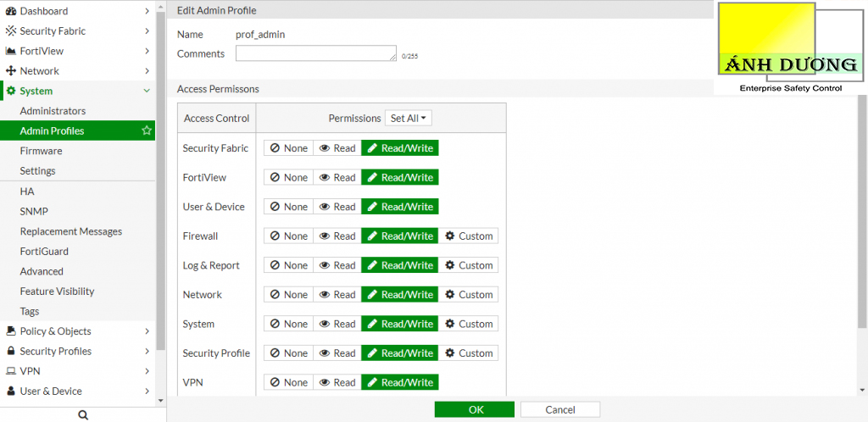Click into the Comments text field
The image size is (868, 422).
pyautogui.click(x=316, y=53)
